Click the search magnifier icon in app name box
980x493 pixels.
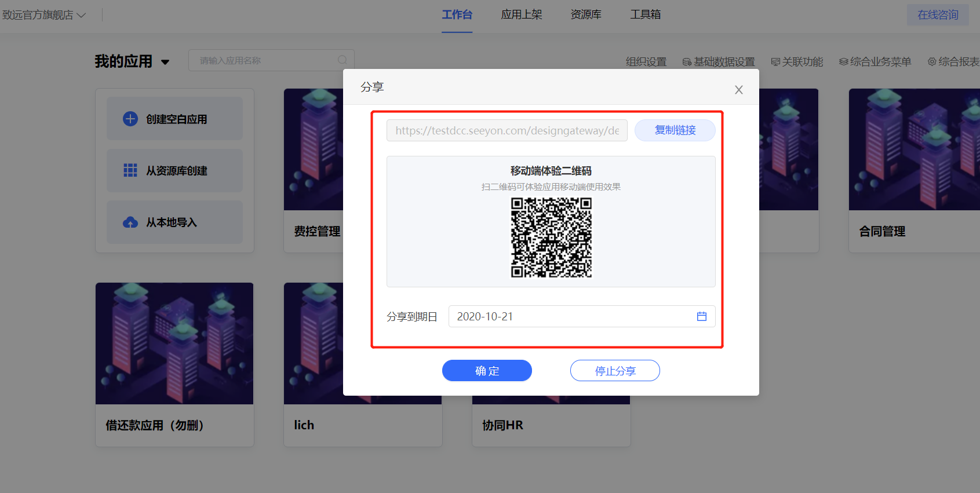click(x=343, y=60)
